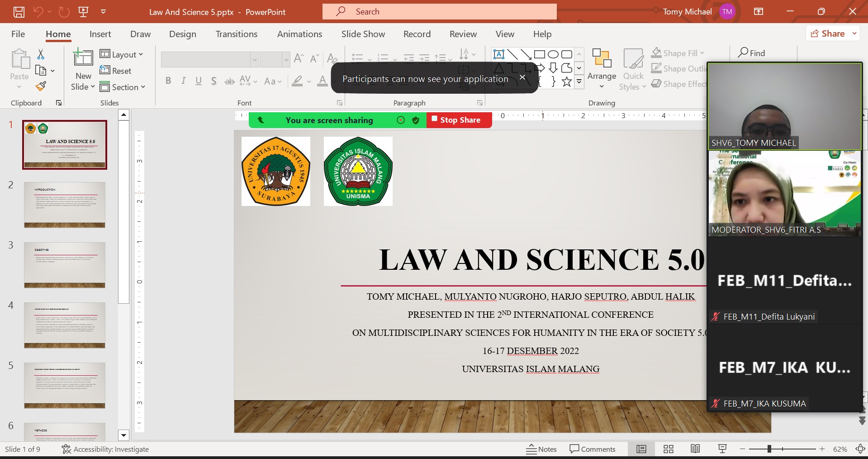Toggle Italic formatting
This screenshot has width=868, height=459.
[x=183, y=81]
